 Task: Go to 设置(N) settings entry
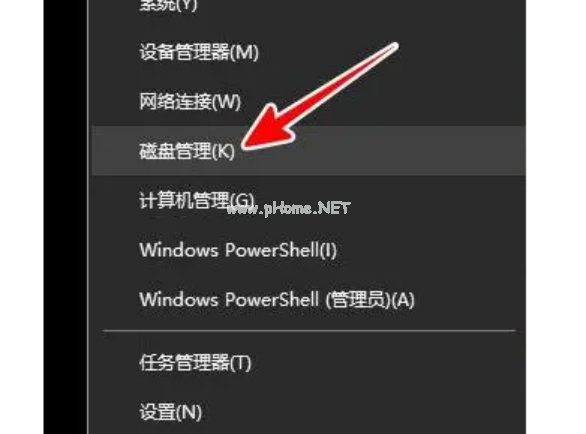tap(308, 412)
